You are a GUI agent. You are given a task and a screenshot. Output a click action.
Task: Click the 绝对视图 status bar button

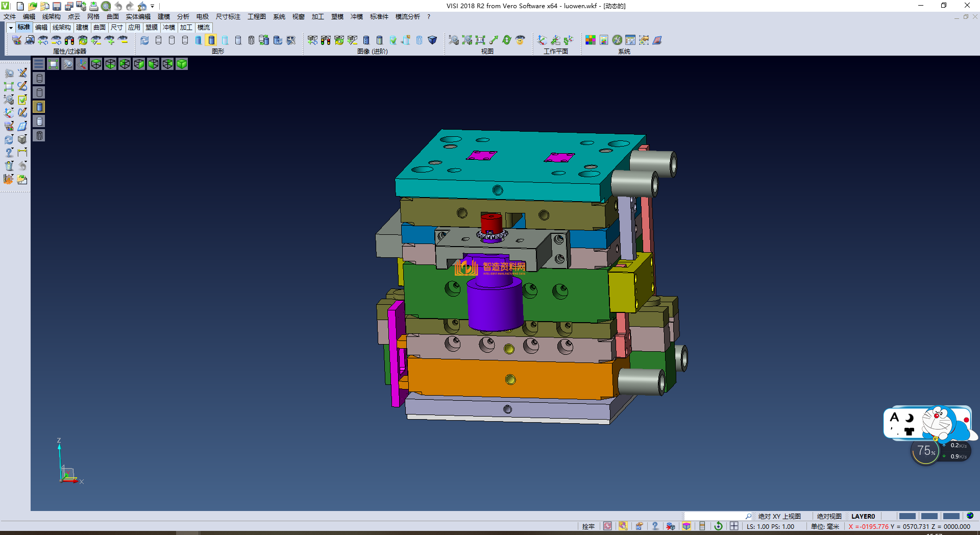coord(829,516)
